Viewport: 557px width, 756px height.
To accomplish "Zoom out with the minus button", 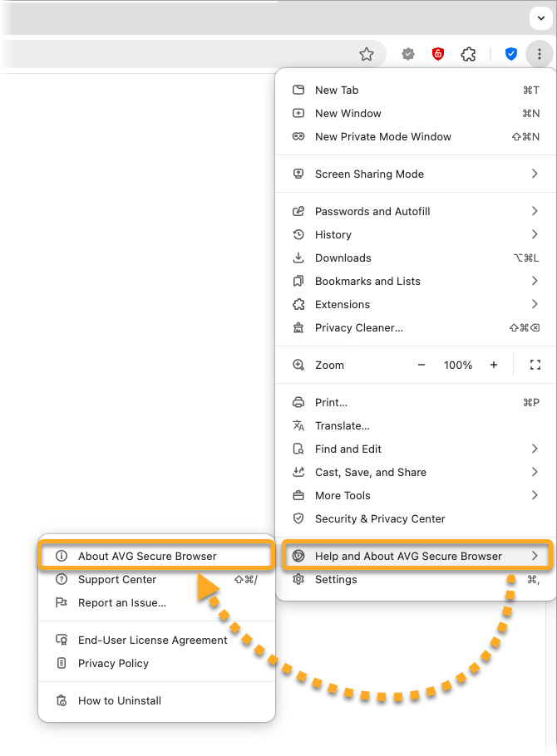I will point(421,365).
